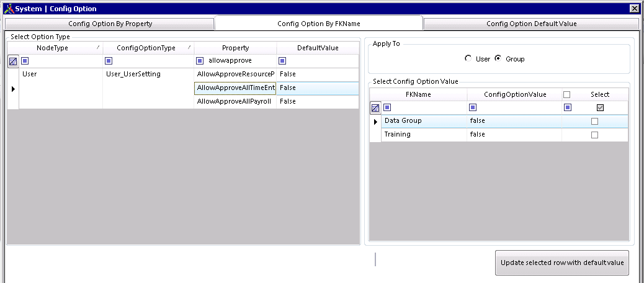This screenshot has width=644, height=283.
Task: Click row indicator arrow in option type grid
Action: tap(13, 89)
